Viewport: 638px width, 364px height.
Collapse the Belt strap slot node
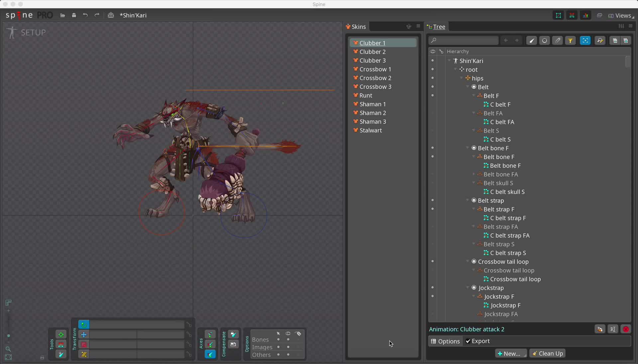click(x=468, y=200)
